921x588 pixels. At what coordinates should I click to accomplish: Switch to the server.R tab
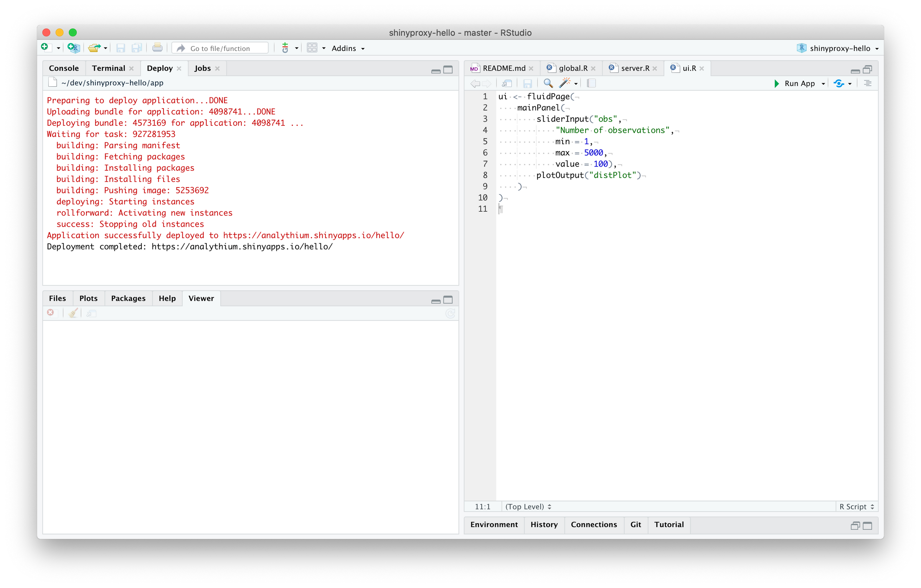[x=634, y=68]
